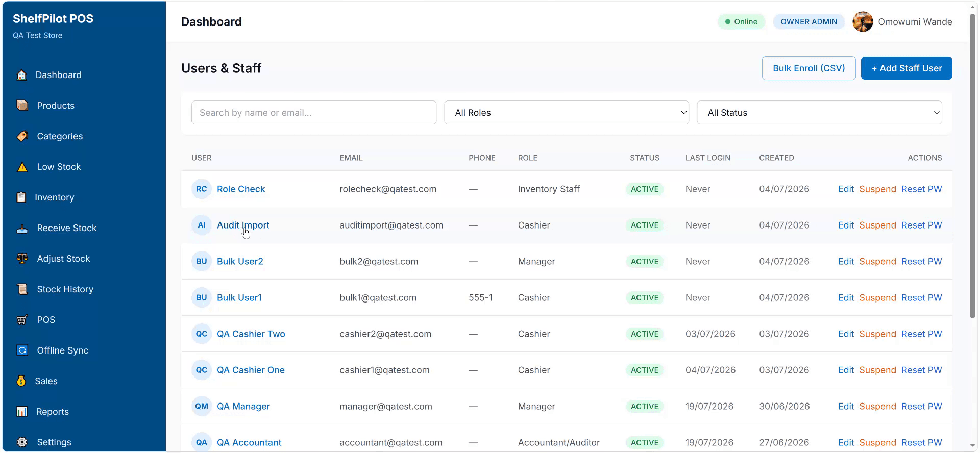The image size is (980, 453).
Task: Click the email manager@qatest.com
Action: pyautogui.click(x=386, y=406)
